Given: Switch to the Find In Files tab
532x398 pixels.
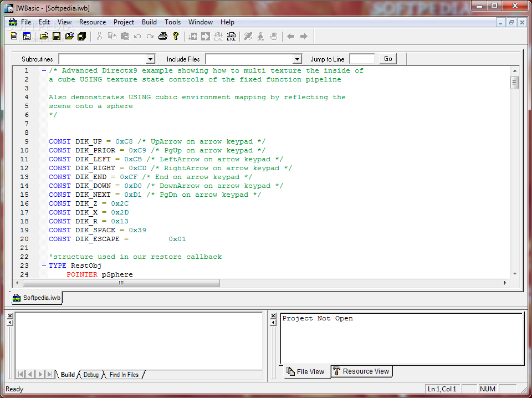Looking at the screenshot, I should pyautogui.click(x=124, y=375).
